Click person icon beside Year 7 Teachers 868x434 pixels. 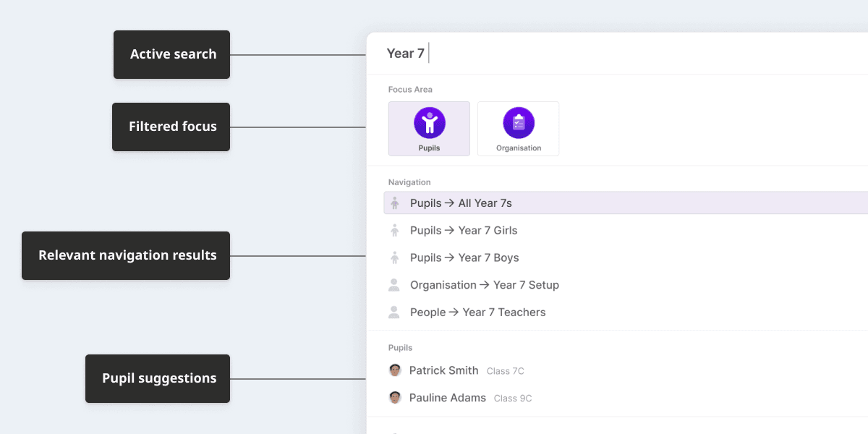tap(394, 312)
